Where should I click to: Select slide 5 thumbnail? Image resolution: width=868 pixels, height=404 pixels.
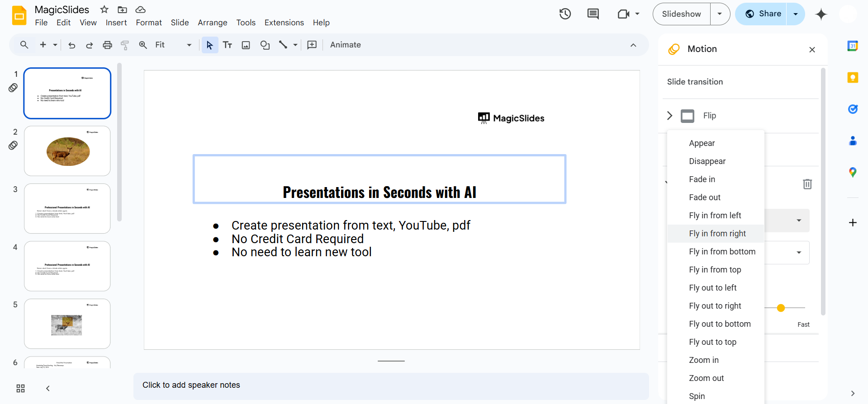(67, 324)
